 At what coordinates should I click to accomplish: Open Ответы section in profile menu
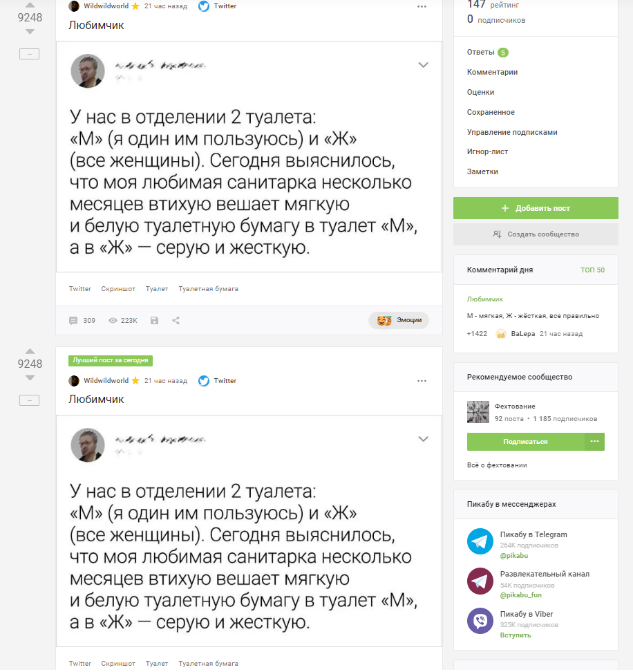point(481,52)
